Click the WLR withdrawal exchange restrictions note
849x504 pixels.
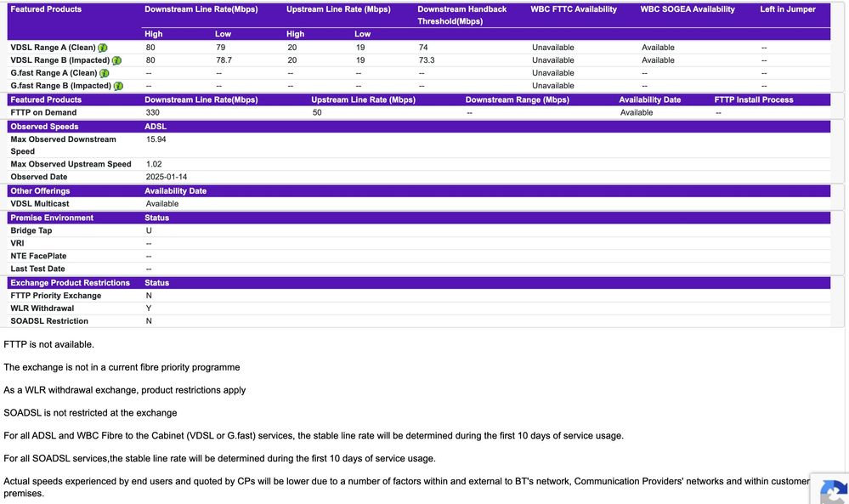(125, 390)
